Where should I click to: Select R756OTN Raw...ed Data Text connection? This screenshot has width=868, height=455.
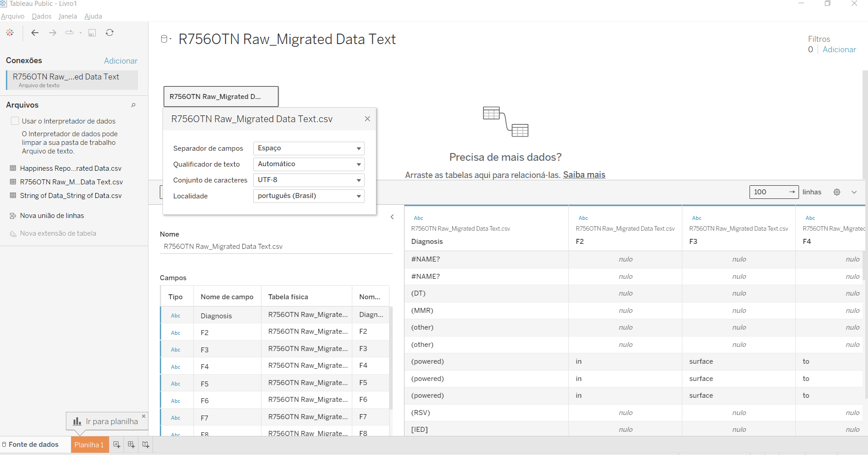pyautogui.click(x=72, y=80)
